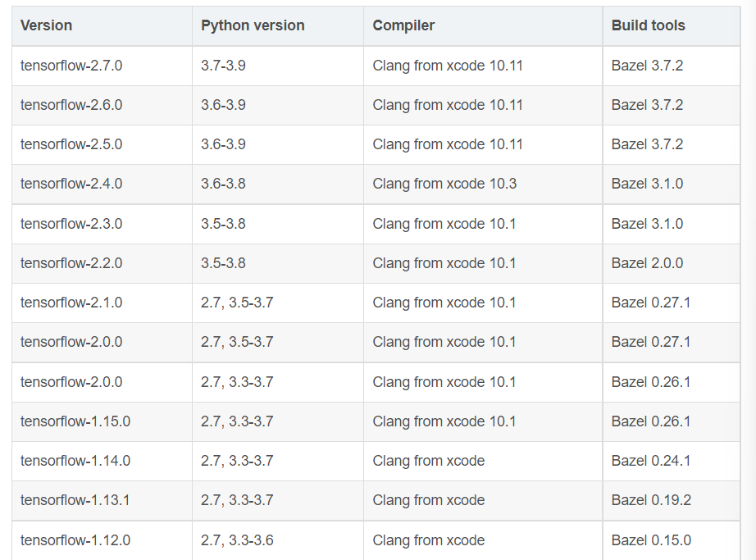Select the tensorflow-1.12.0 version cell

[75, 540]
